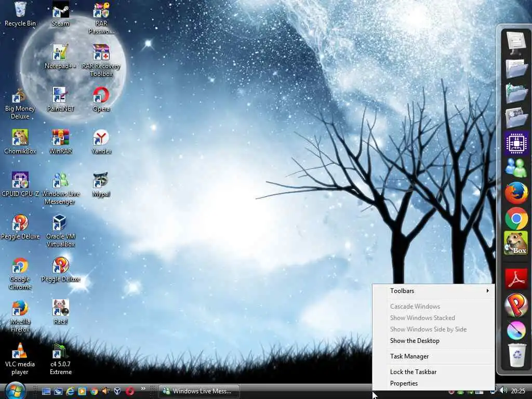Open ChomikBox hamster icon in the side dock
Viewport: 532px width, 399px height.
pyautogui.click(x=516, y=243)
